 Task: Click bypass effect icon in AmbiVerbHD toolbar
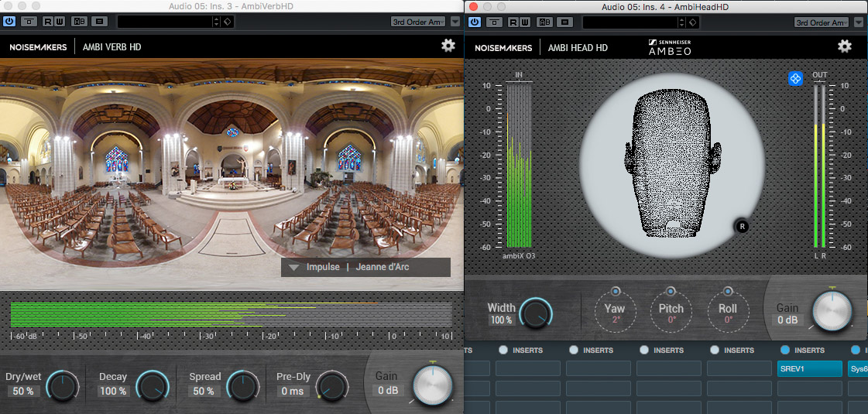point(29,22)
